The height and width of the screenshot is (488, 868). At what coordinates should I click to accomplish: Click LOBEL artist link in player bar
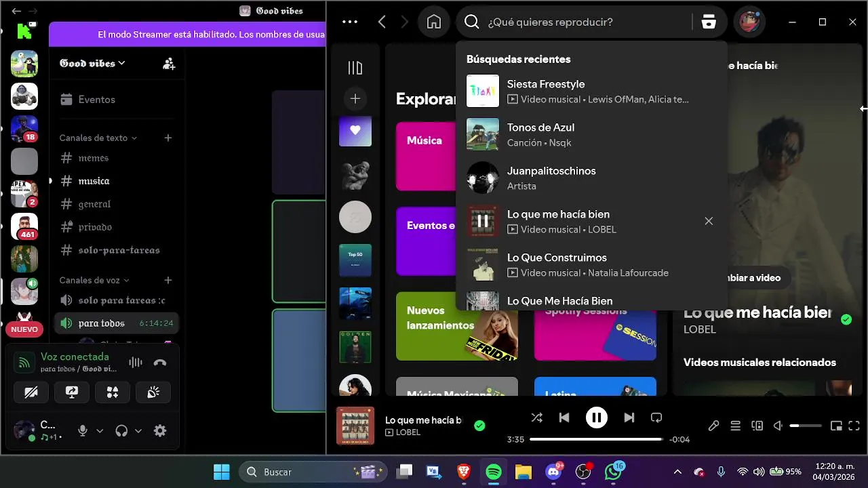pos(408,432)
